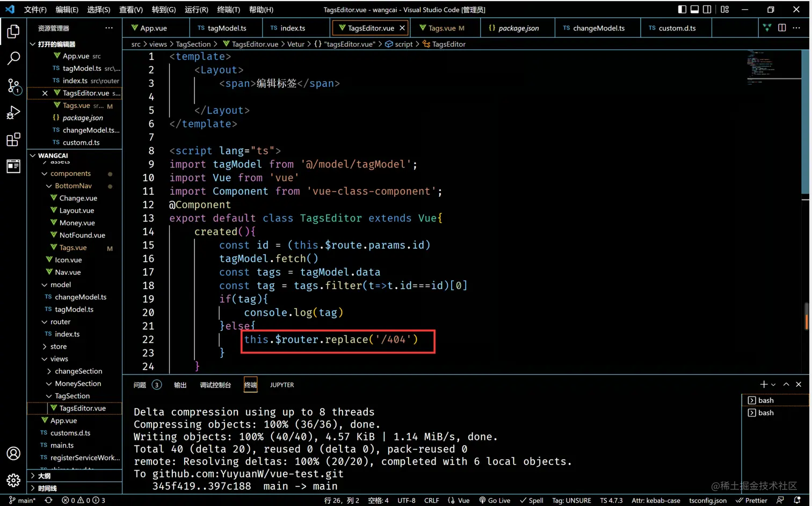This screenshot has height=506, width=812.
Task: Open editor more actions ellipsis
Action: coord(796,28)
